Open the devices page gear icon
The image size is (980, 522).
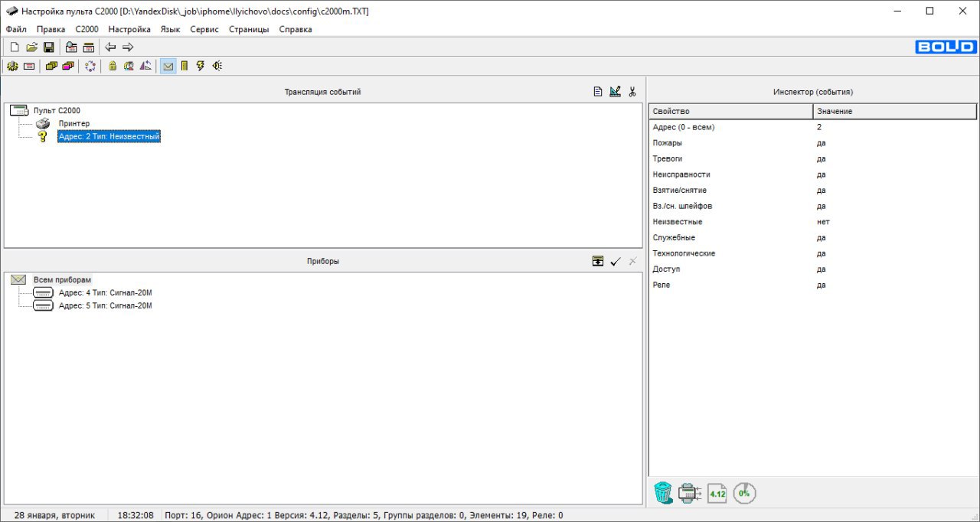[x=12, y=66]
